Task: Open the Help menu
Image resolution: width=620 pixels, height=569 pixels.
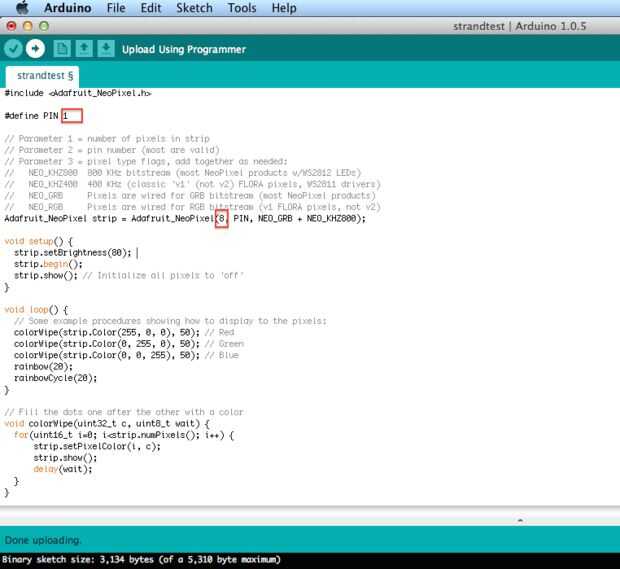Action: pyautogui.click(x=284, y=8)
